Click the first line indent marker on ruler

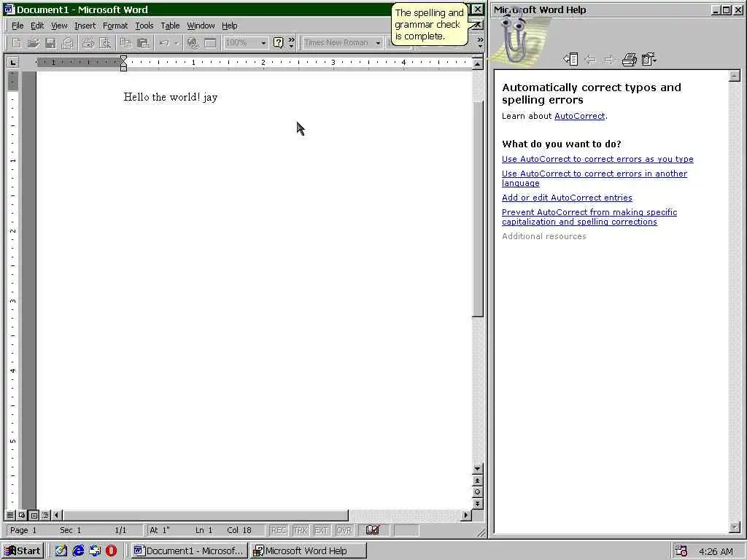123,58
